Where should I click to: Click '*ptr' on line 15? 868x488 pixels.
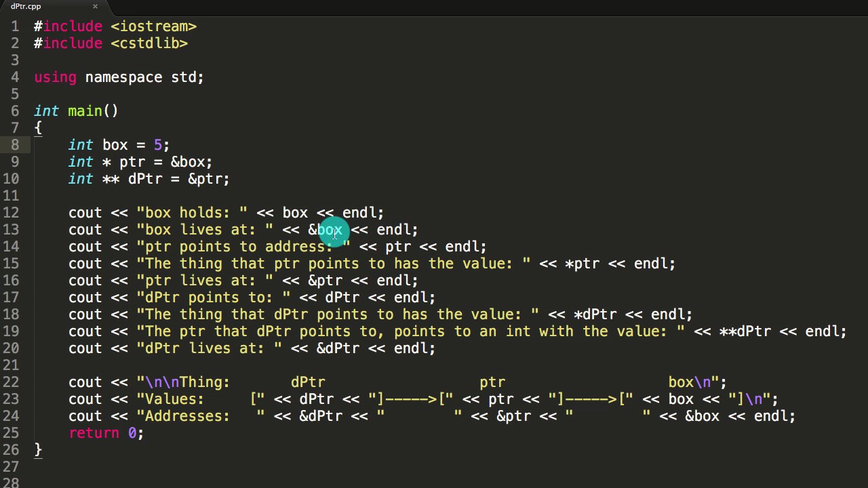pyautogui.click(x=582, y=264)
